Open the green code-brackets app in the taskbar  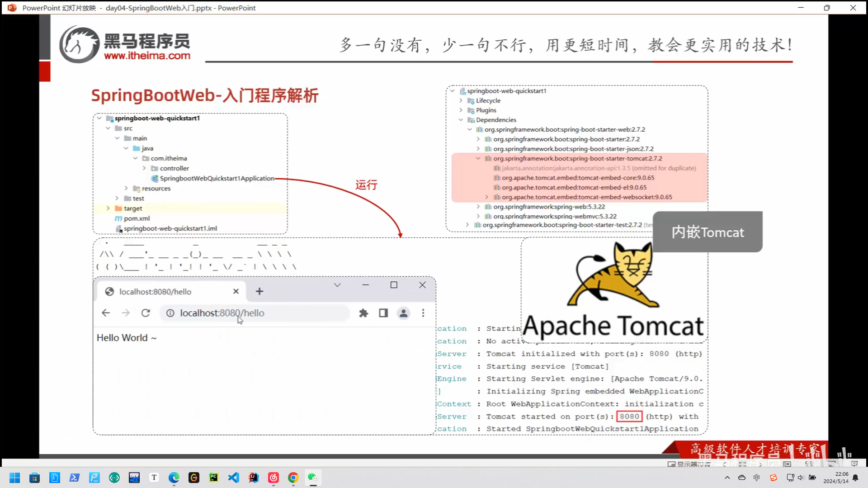tap(114, 478)
